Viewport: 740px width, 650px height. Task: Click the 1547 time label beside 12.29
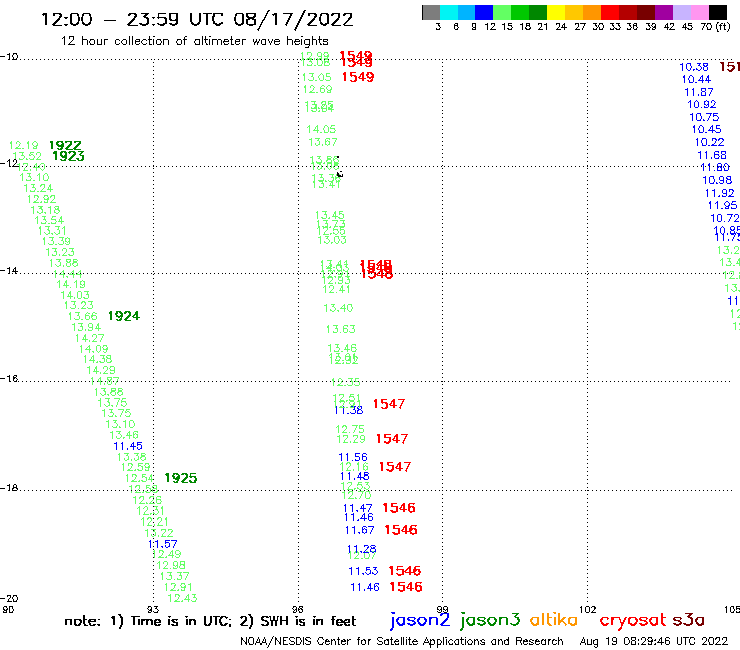392,439
